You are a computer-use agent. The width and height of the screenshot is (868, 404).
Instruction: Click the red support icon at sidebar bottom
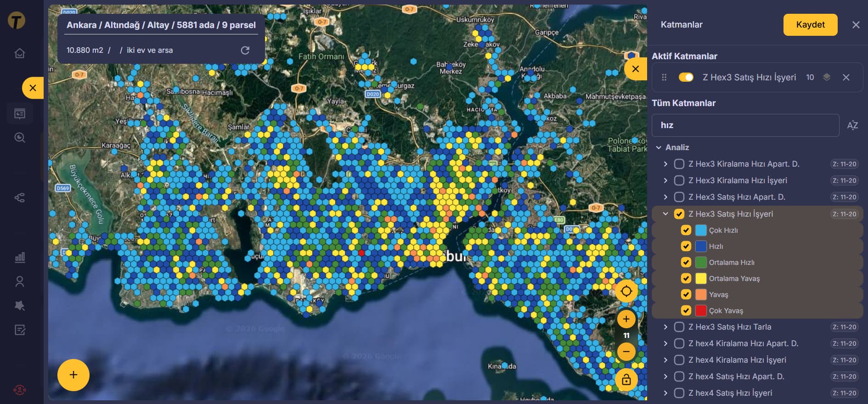(x=20, y=390)
